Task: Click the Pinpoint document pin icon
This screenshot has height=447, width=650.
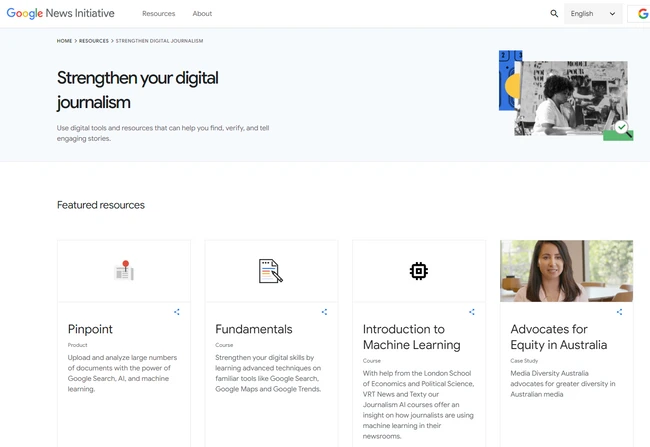Action: (124, 270)
